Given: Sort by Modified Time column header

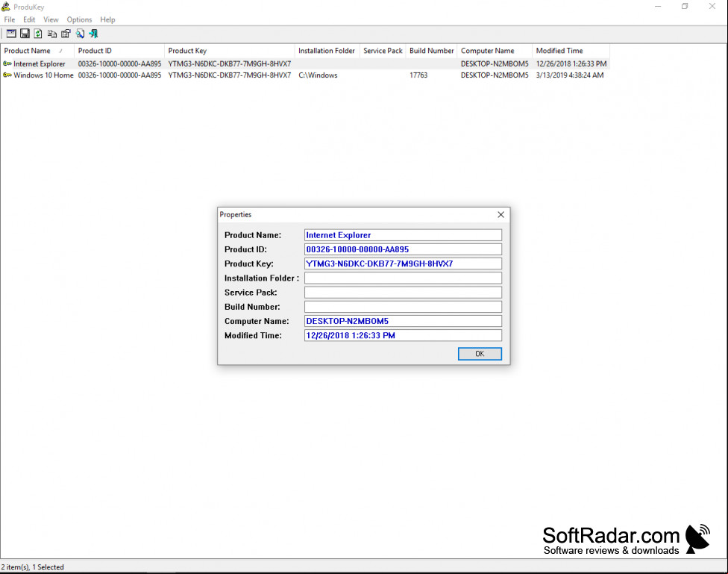Looking at the screenshot, I should [571, 51].
